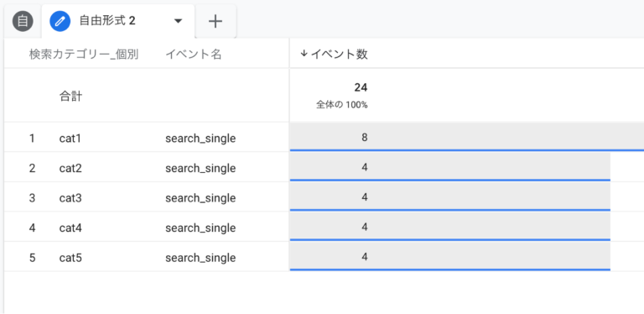Click row number 1

click(x=32, y=139)
